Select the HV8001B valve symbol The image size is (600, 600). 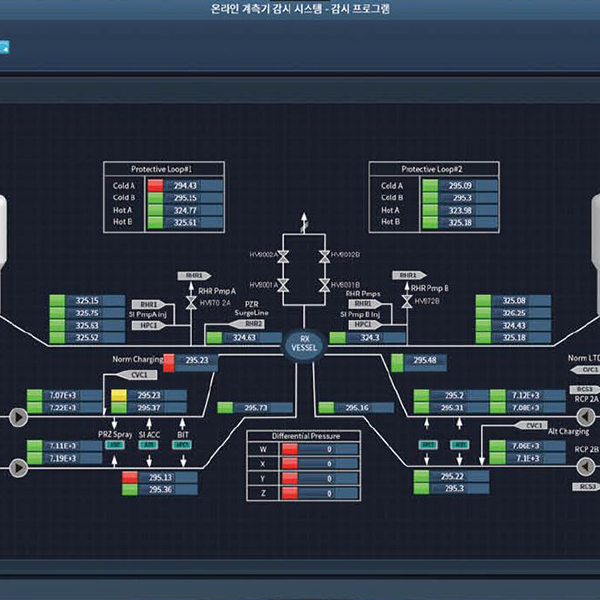coord(323,286)
